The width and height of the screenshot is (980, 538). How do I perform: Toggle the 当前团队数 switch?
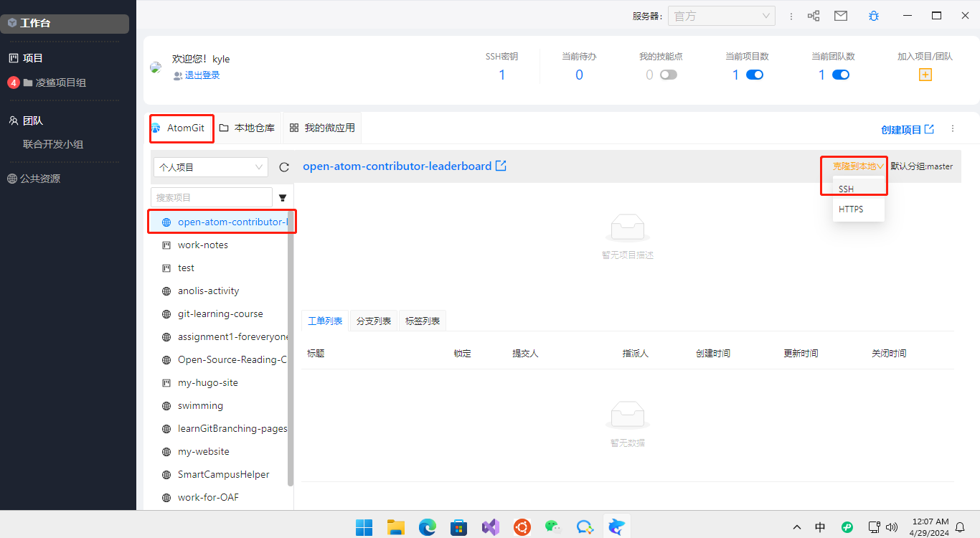coord(841,75)
